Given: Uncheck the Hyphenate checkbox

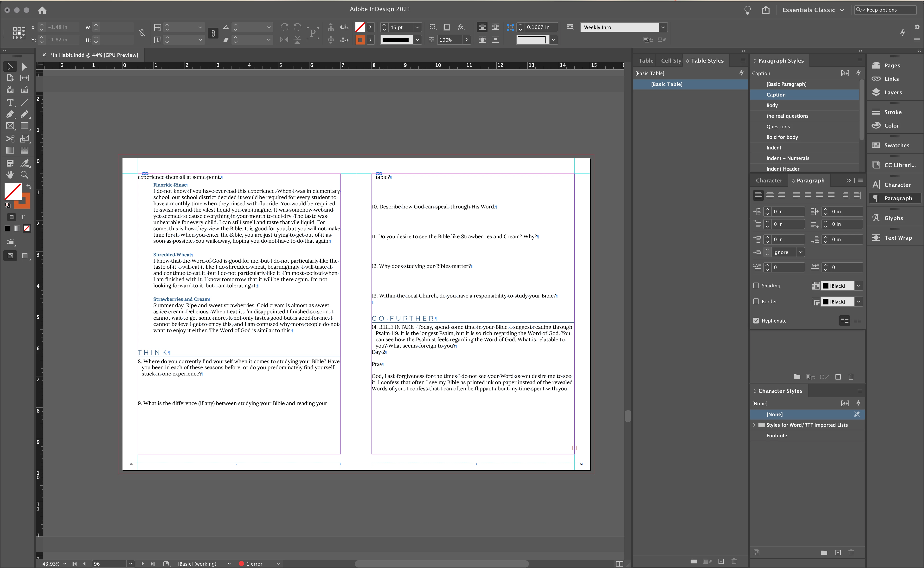Looking at the screenshot, I should (x=756, y=320).
